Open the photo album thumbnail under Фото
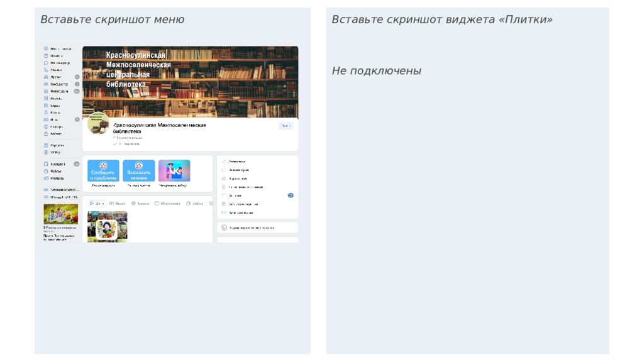 click(108, 226)
